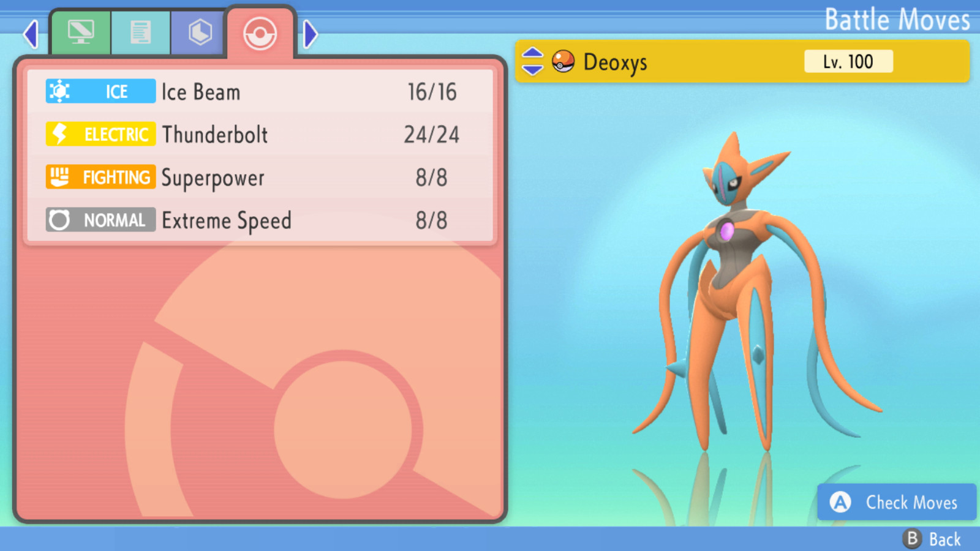Screen dimensions: 980x551
Task: Open the green Pokémon info monitor tab
Action: point(81,32)
